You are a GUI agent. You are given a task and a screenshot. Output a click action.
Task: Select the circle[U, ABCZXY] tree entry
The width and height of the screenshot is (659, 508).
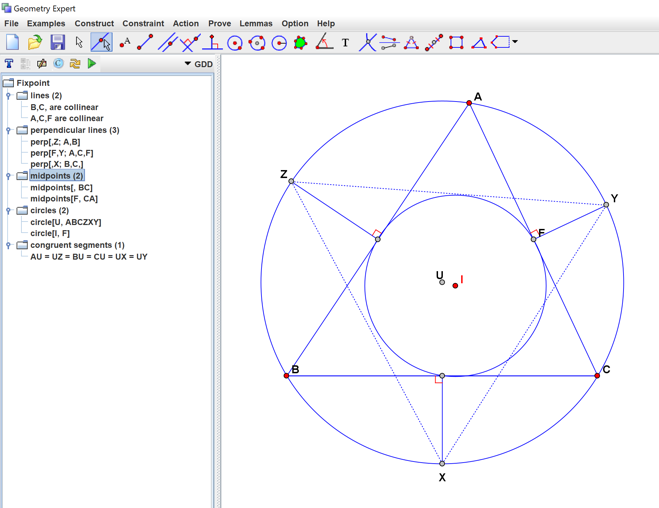tap(65, 222)
